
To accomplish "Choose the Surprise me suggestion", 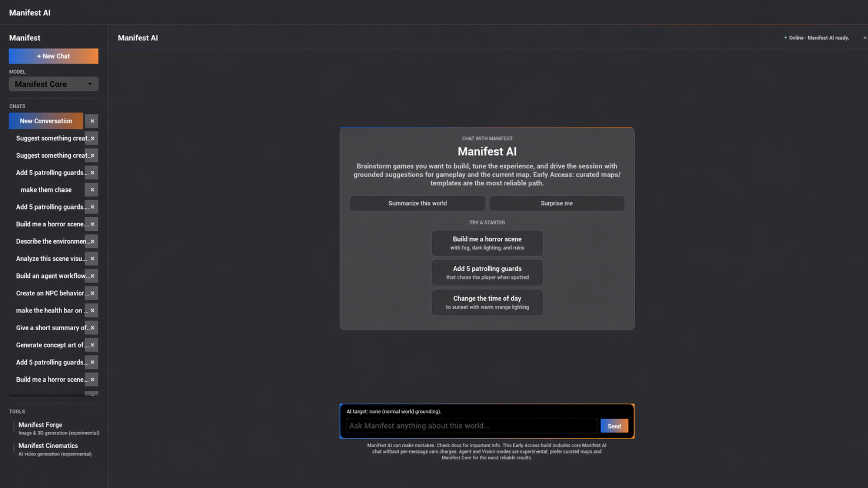I will (x=557, y=203).
